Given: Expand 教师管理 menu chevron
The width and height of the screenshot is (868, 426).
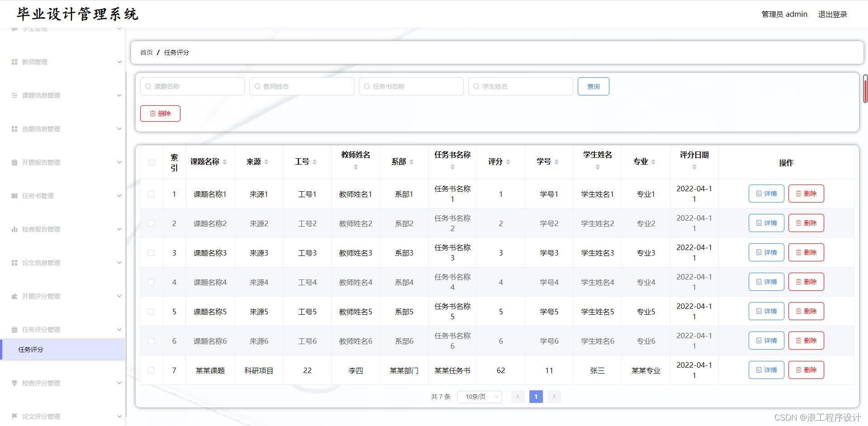Looking at the screenshot, I should pos(119,62).
